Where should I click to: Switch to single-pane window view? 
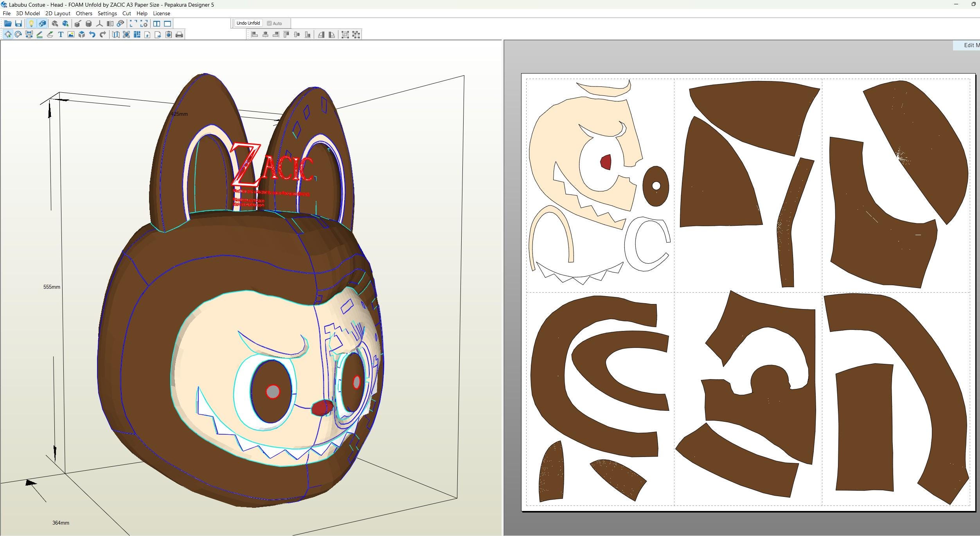point(167,23)
